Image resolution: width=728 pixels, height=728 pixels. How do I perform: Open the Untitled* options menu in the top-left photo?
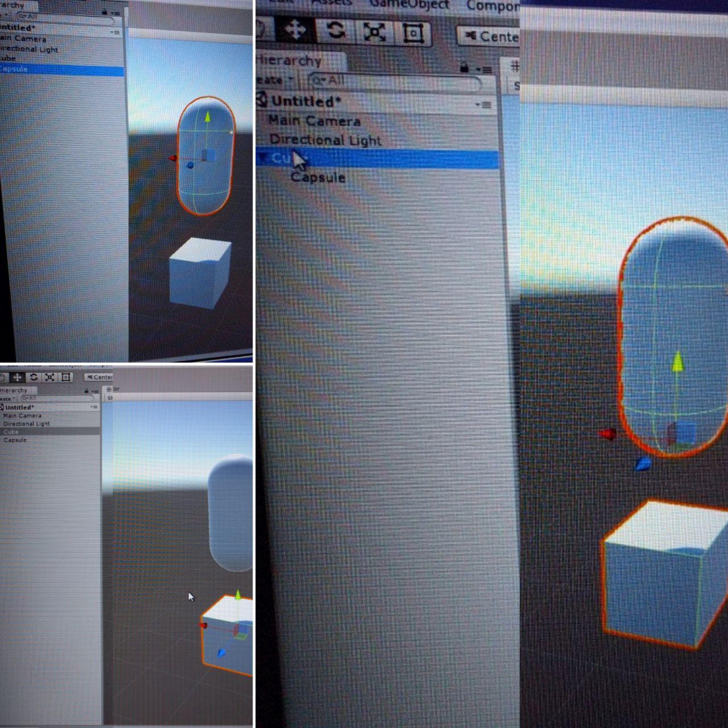coord(115,32)
